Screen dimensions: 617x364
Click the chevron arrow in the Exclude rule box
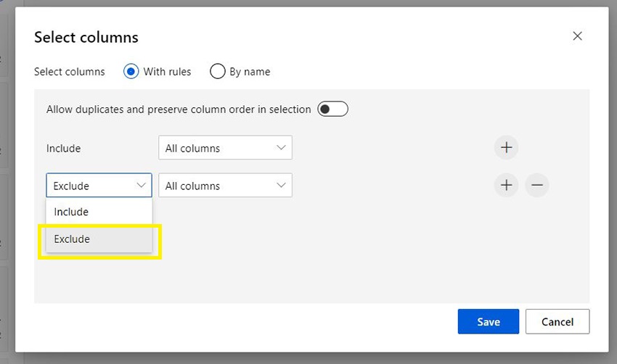click(x=141, y=186)
